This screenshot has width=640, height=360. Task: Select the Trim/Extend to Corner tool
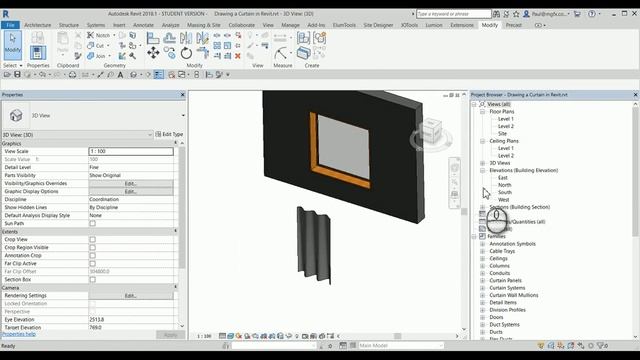pos(202,53)
